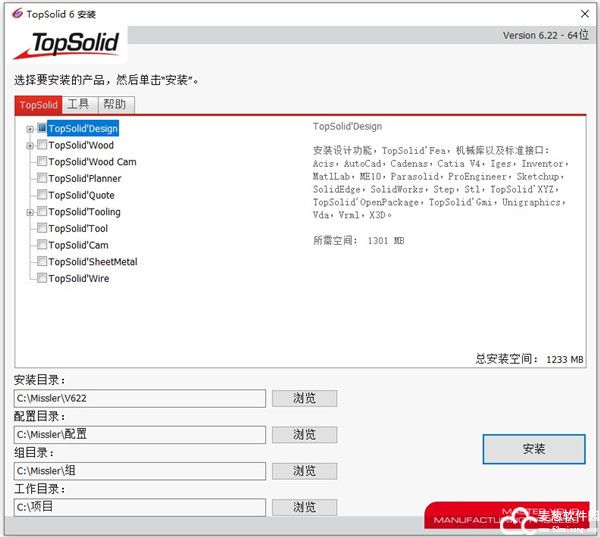Select the TopSolid'Cam tree item label
The image size is (600, 537).
click(78, 245)
